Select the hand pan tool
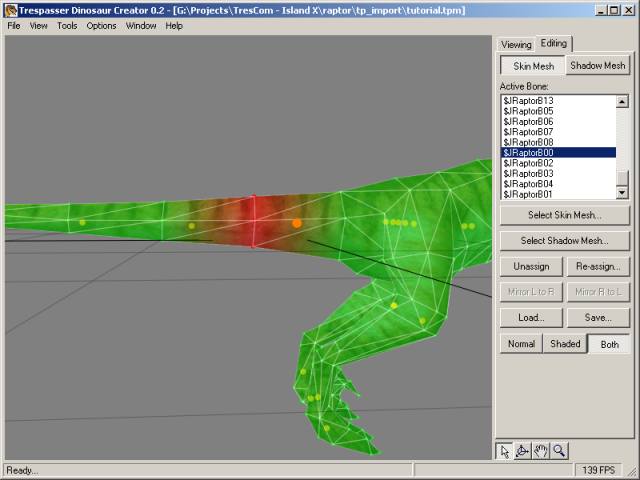 coord(540,451)
